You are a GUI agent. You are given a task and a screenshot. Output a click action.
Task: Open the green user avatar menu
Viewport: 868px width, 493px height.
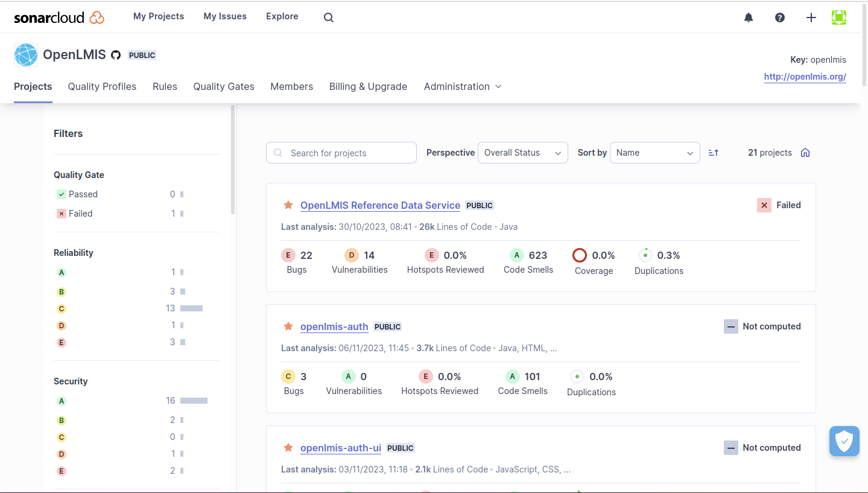pos(839,17)
